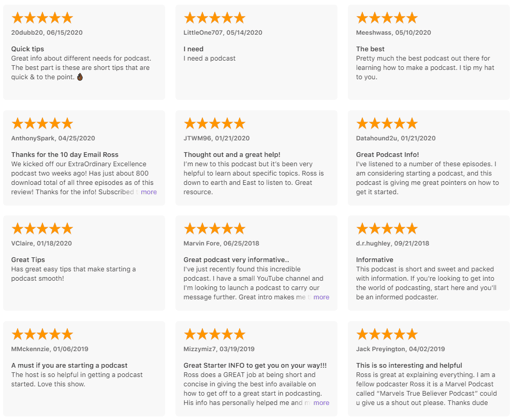The height and width of the screenshot is (420, 514).
Task: Expand Marvin Fore's review via more
Action: [x=321, y=297]
